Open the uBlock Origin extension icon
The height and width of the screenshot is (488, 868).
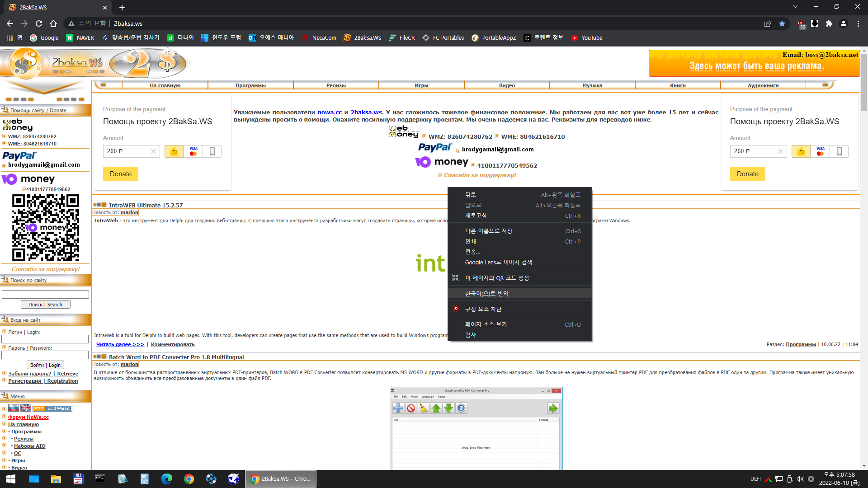coord(801,24)
